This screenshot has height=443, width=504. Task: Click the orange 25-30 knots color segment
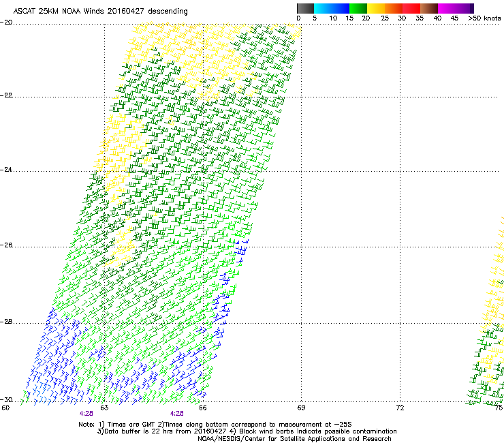(394, 8)
